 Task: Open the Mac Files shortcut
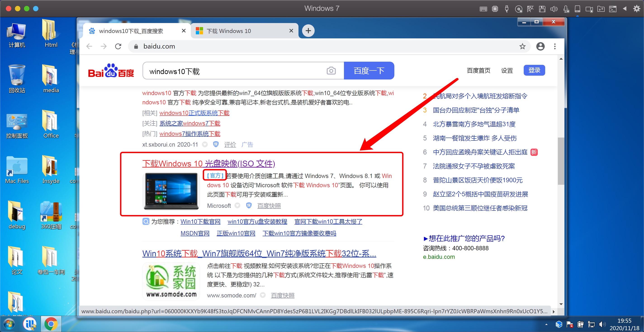(x=17, y=170)
